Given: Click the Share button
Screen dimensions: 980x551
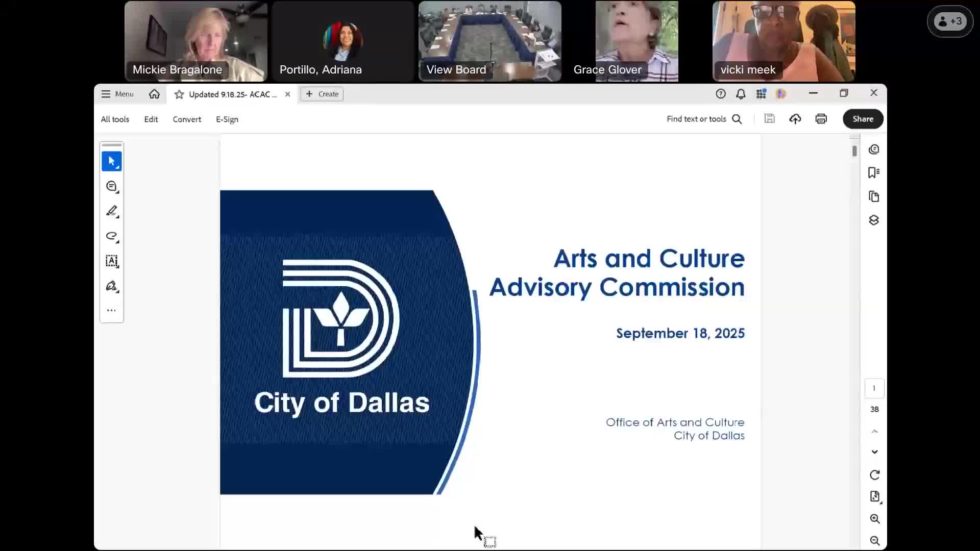Looking at the screenshot, I should click(x=863, y=119).
